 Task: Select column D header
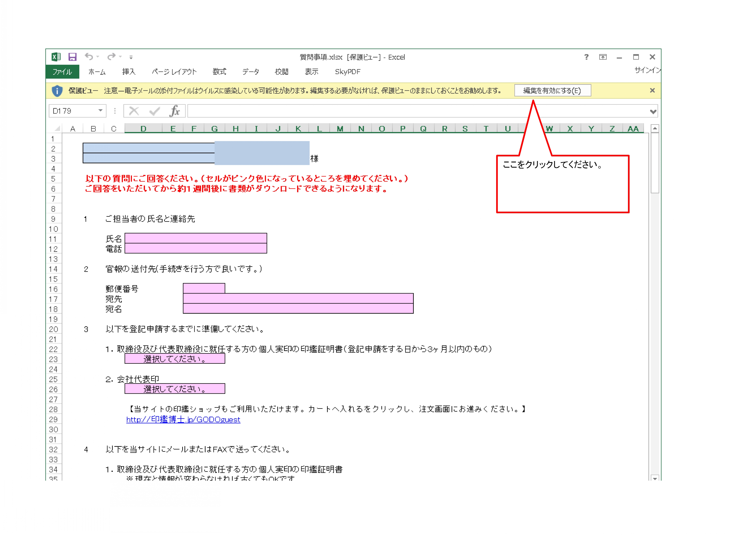point(143,129)
